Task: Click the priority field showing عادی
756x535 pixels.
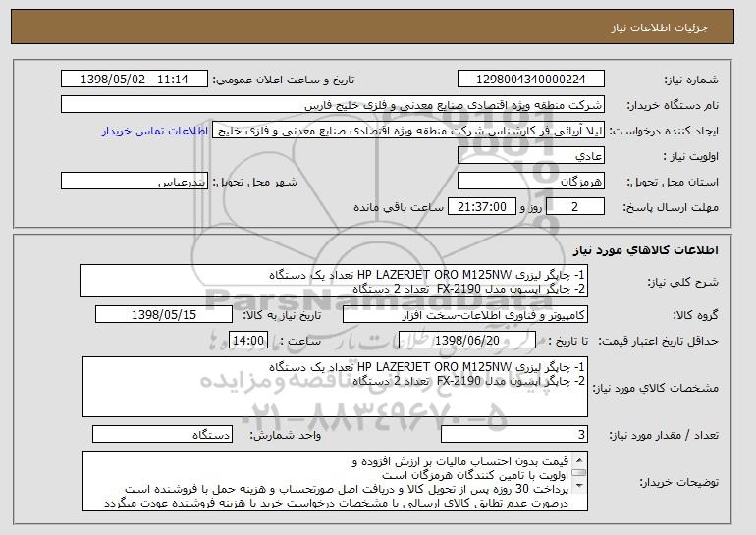Action: click(x=531, y=156)
